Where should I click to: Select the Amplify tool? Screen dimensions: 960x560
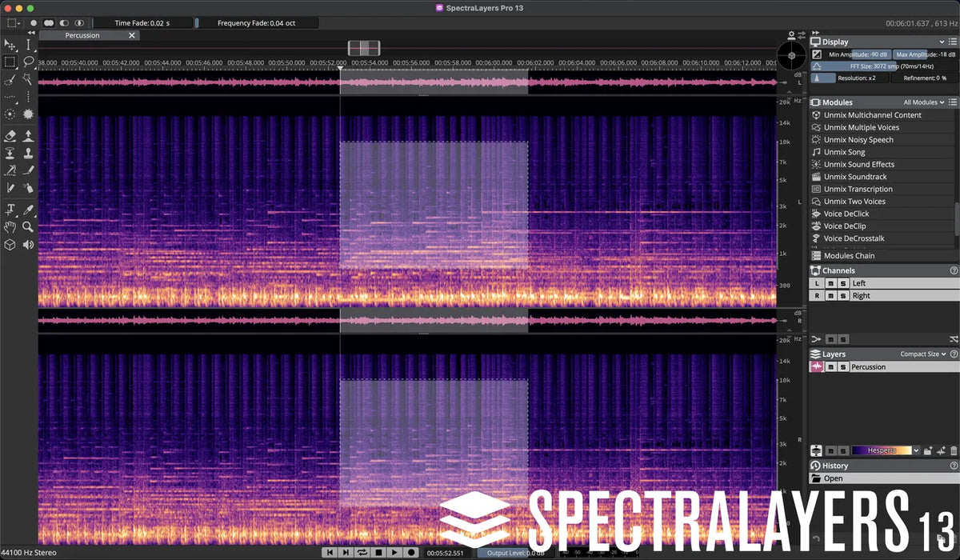[x=29, y=136]
